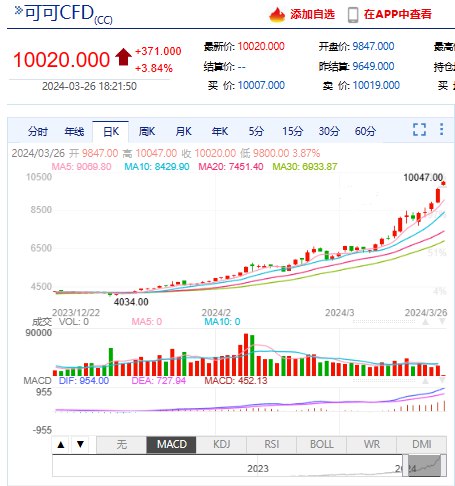Switch to the 30分 interval tab

(x=329, y=131)
